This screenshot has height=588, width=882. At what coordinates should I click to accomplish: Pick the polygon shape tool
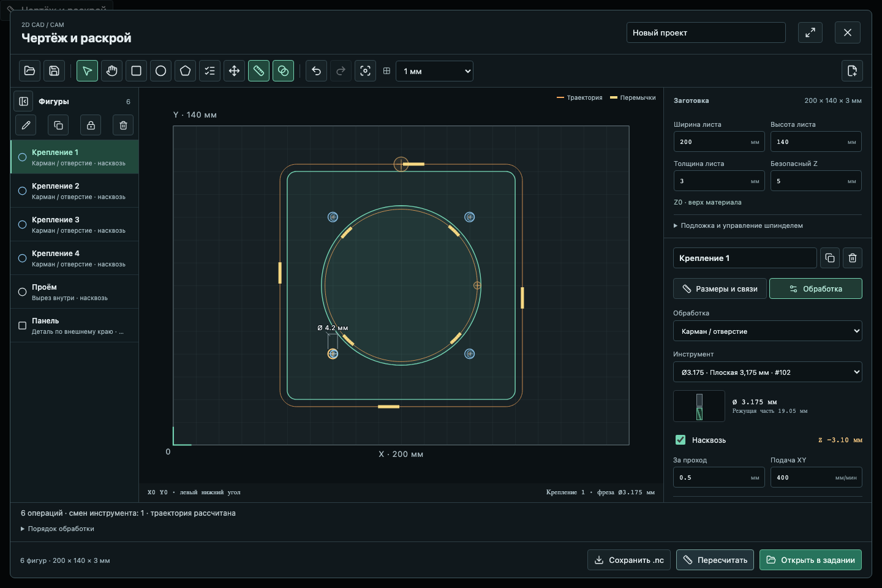(185, 71)
